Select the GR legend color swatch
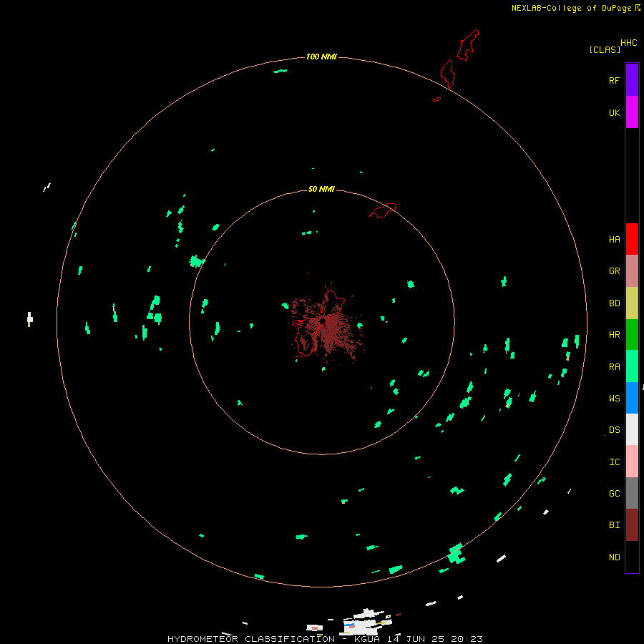Viewport: 644px width, 644px height. (x=632, y=271)
